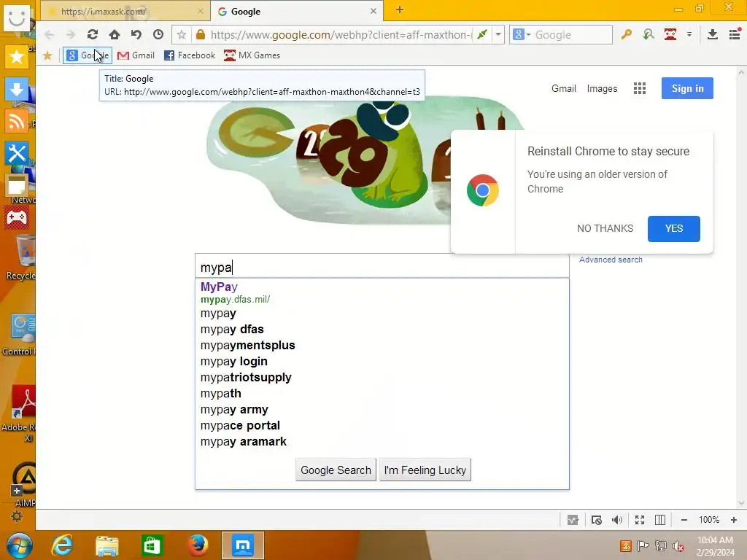Close the Google tab
Image resolution: width=747 pixels, height=560 pixels.
[373, 11]
